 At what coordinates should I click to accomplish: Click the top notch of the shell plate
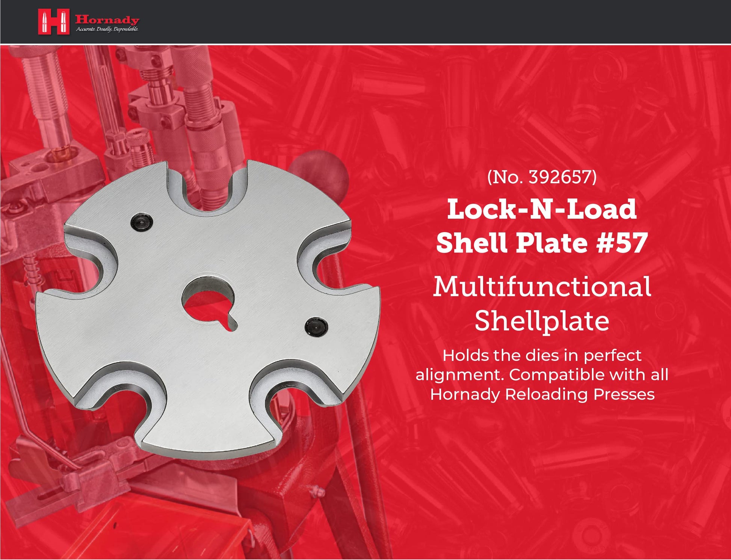point(208,188)
